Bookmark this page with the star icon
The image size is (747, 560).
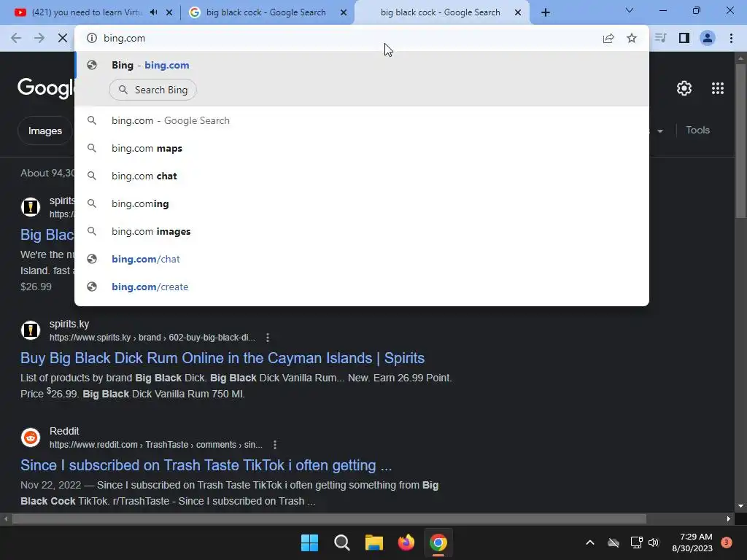[632, 38]
